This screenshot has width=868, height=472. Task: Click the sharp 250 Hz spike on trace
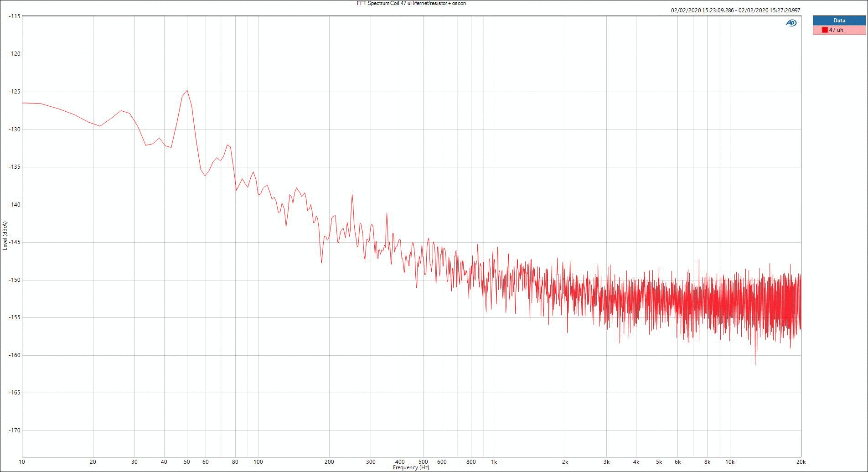point(352,195)
